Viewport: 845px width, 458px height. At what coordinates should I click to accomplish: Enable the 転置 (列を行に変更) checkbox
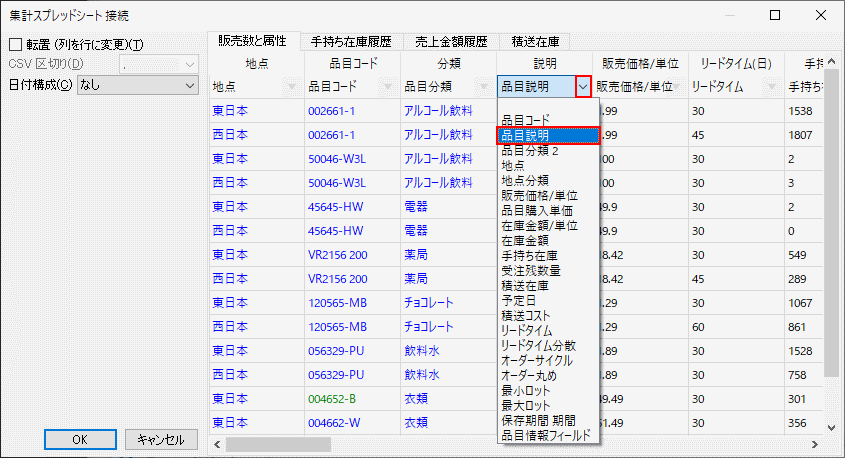(x=15, y=45)
